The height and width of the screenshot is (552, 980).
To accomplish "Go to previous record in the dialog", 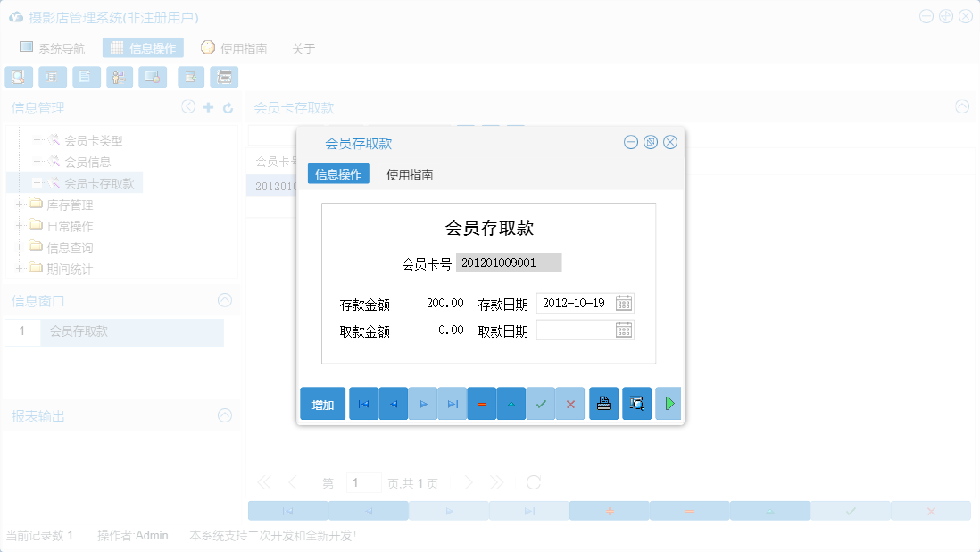I will coord(394,403).
